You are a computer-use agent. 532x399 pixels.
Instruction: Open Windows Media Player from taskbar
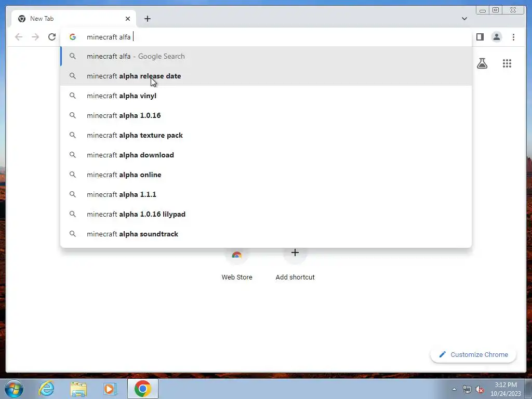(110, 389)
